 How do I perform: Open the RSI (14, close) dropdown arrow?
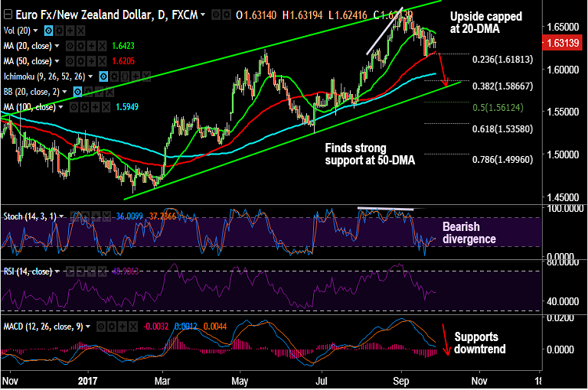click(57, 271)
